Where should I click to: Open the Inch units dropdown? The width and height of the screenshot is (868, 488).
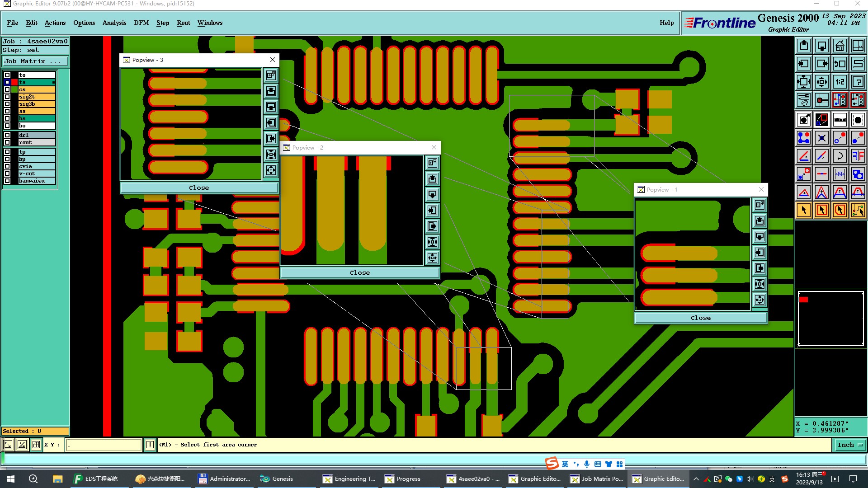point(849,445)
